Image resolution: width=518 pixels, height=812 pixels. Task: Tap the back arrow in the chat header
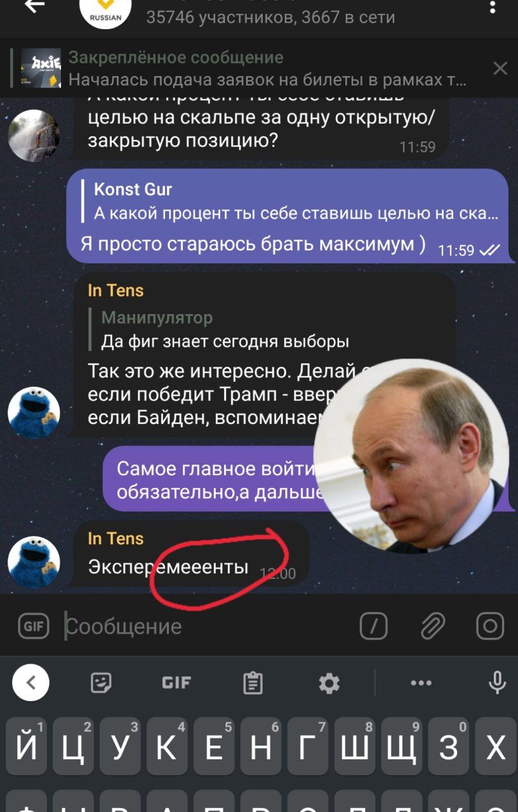tap(35, 6)
